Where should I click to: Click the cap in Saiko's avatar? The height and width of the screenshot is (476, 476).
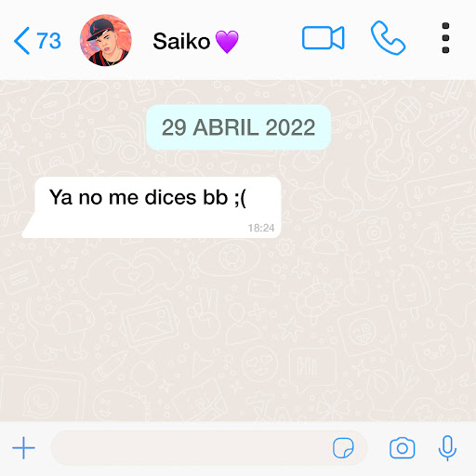[100, 29]
